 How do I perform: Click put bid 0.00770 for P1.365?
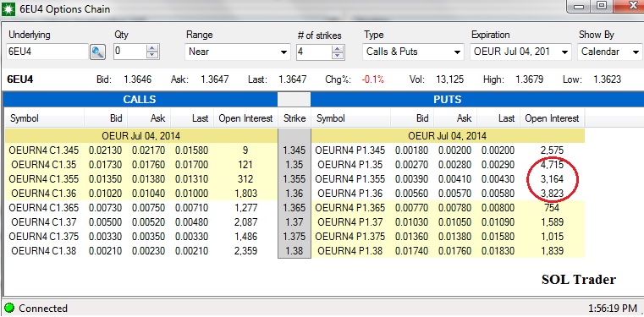pyautogui.click(x=411, y=207)
